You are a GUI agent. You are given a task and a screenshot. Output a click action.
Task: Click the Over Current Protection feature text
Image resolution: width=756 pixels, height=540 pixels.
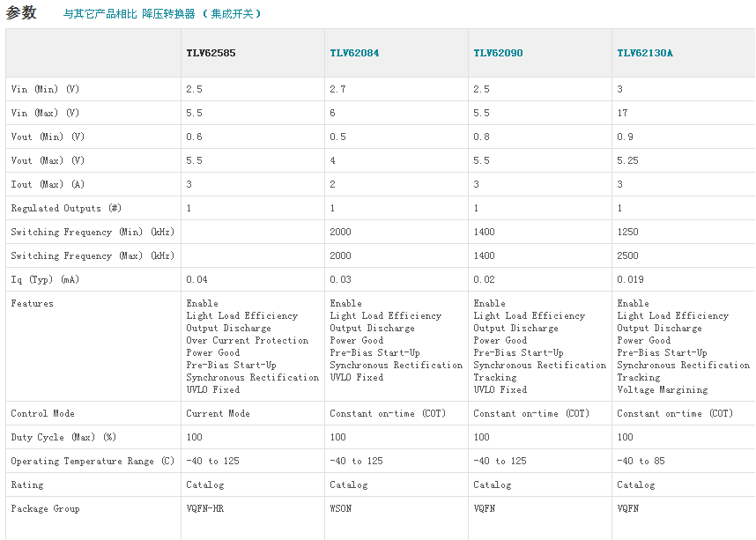coord(247,340)
